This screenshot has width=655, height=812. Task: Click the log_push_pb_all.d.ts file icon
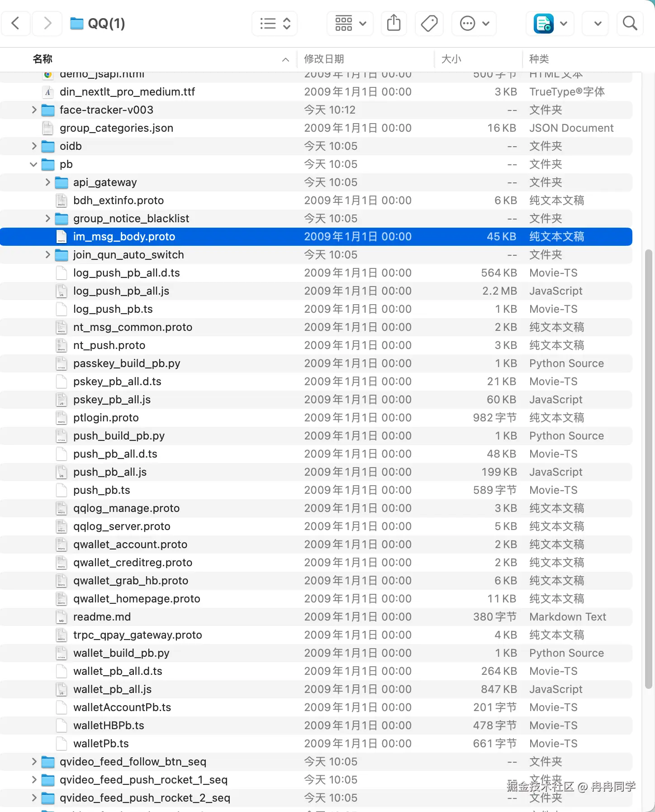(x=62, y=273)
